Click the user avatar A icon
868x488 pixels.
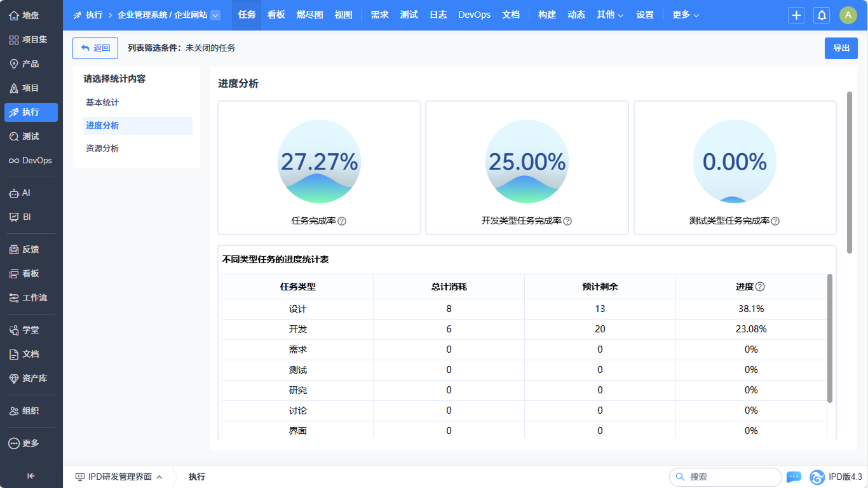pyautogui.click(x=848, y=15)
